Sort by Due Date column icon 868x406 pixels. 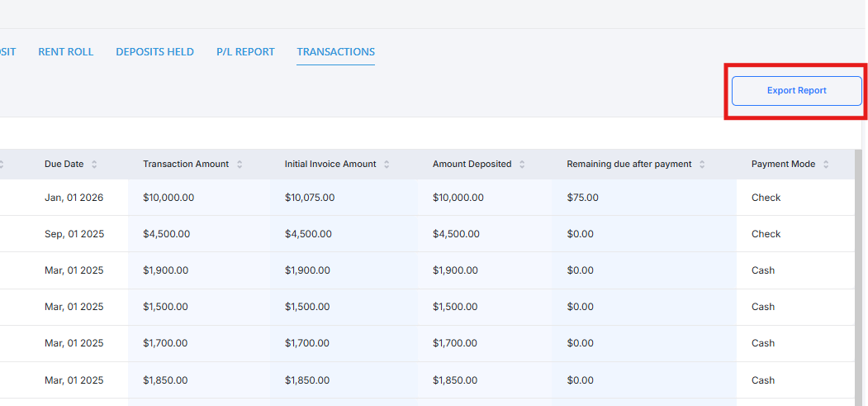pos(94,165)
